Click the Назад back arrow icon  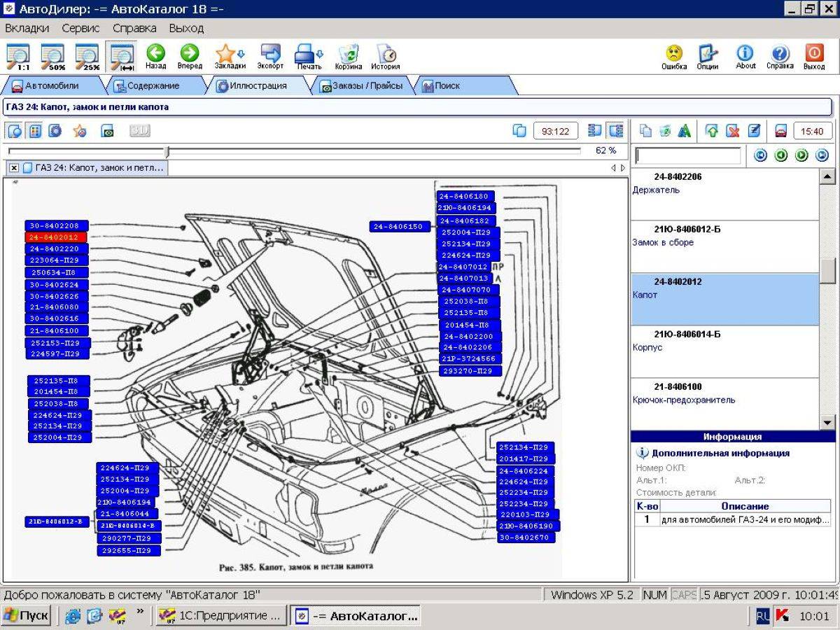click(x=155, y=53)
